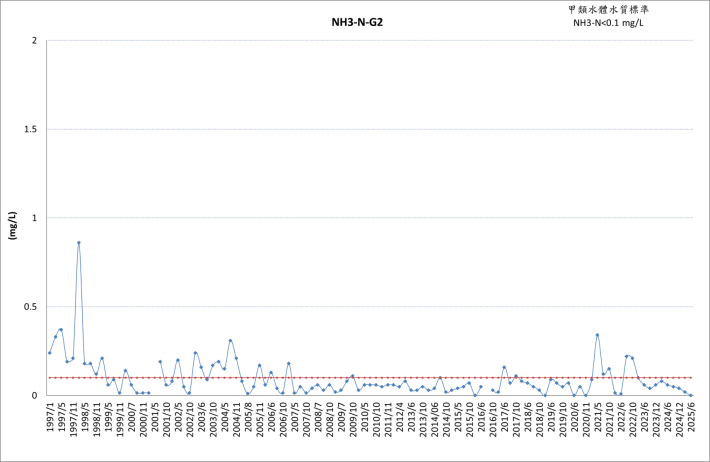Click the x-axis label 2012/4

point(400,418)
